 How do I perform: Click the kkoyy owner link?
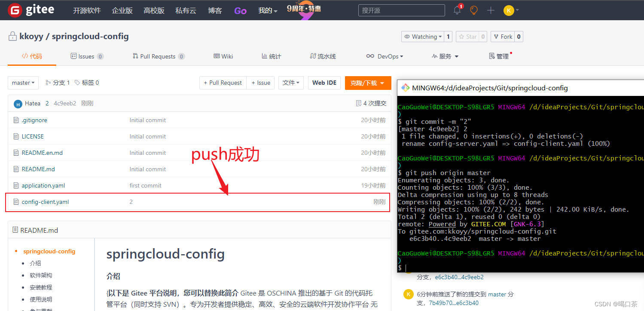(x=31, y=36)
